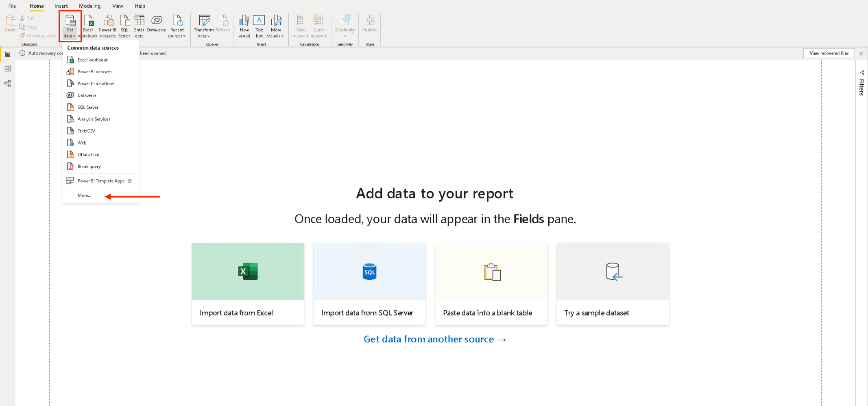Open Data view in left sidebar
Viewport: 868px width, 406px height.
pos(8,69)
